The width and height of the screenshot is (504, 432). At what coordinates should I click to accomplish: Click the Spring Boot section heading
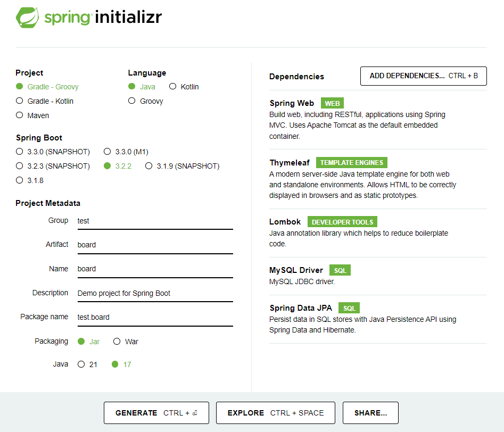click(39, 138)
